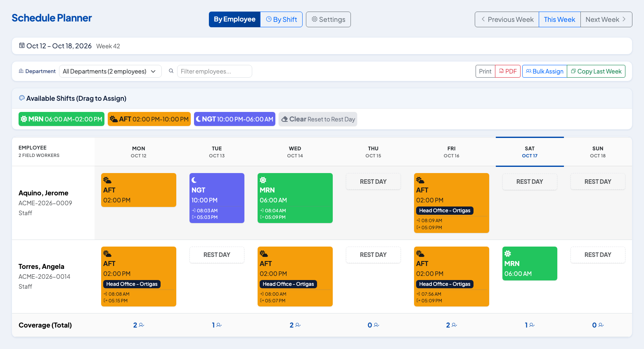Click the people icon in Wednesday coverage
Image resolution: width=644 pixels, height=349 pixels.
(298, 325)
